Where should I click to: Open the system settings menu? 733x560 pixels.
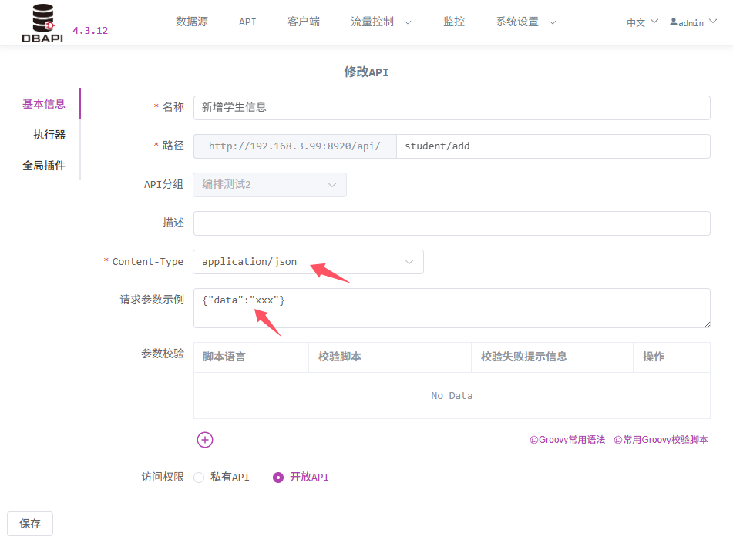(526, 22)
